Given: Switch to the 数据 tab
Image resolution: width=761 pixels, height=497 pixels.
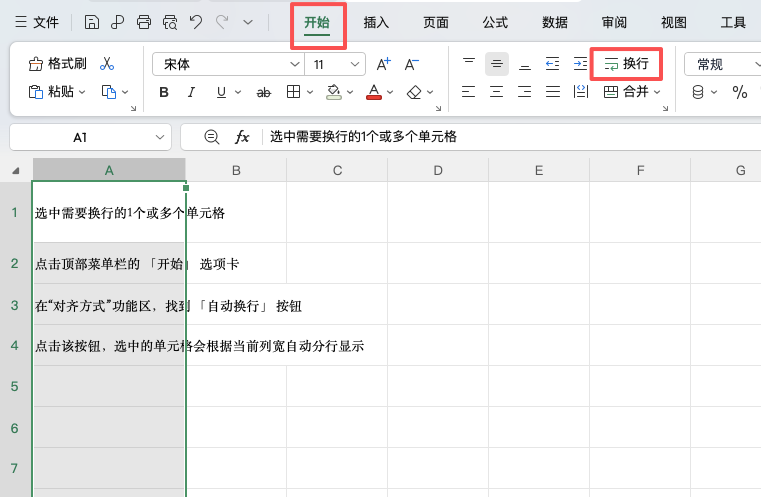Looking at the screenshot, I should point(555,23).
